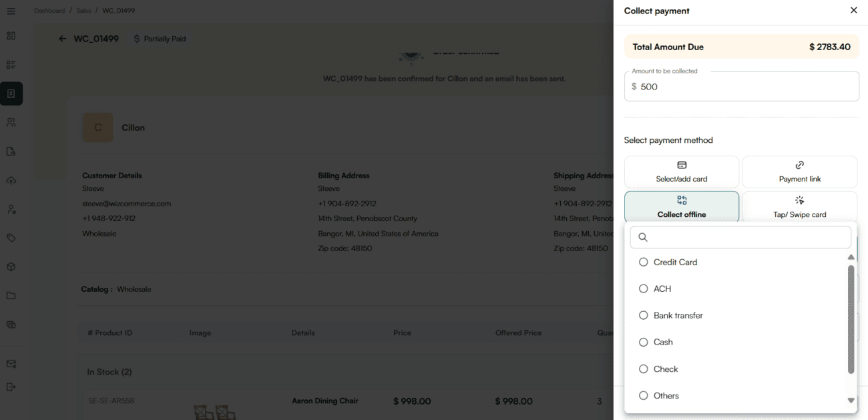Image resolution: width=868 pixels, height=420 pixels.
Task: Click the dropdown list scroll up arrow
Action: click(851, 257)
